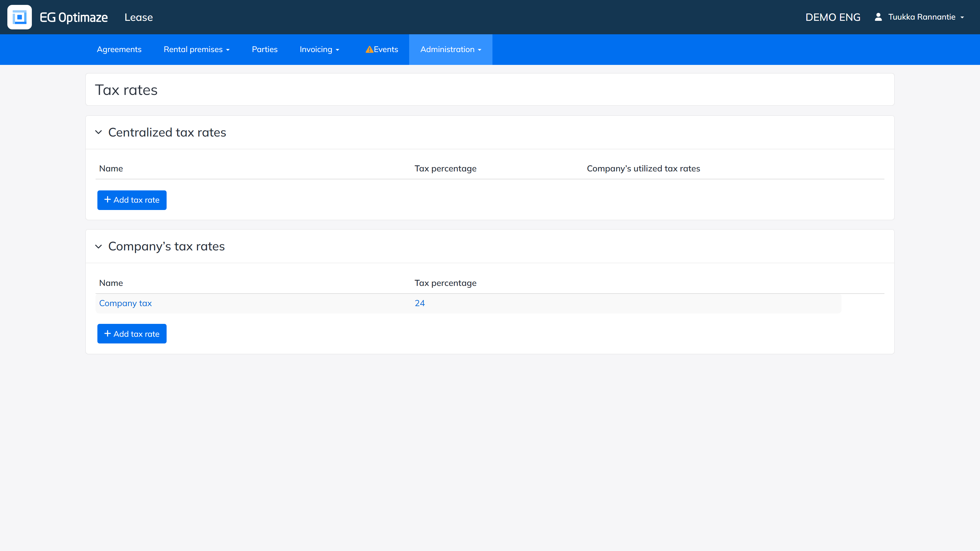Open the Tuukka Rannantie user menu

(x=926, y=17)
